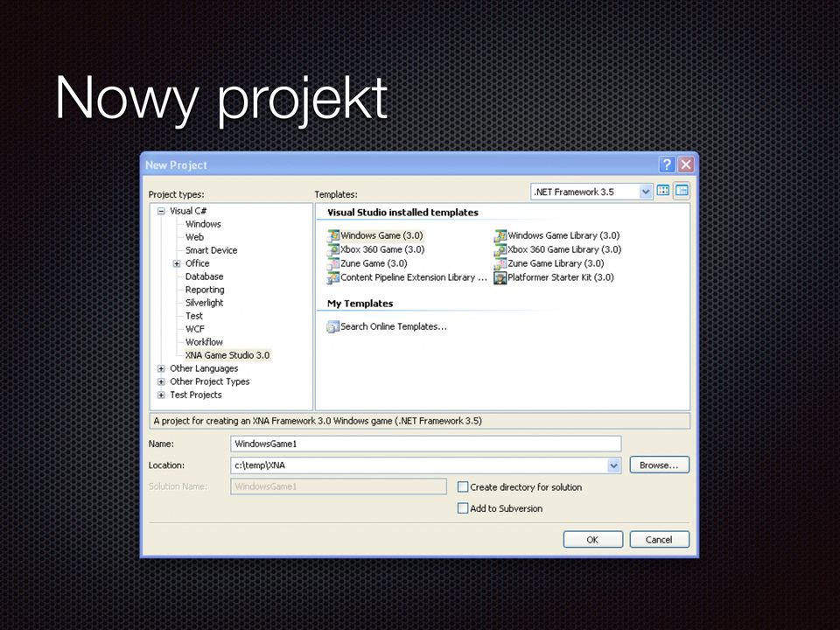Image resolution: width=840 pixels, height=630 pixels.
Task: Select Windows Game Library (3.0) template icon
Action: click(x=500, y=235)
